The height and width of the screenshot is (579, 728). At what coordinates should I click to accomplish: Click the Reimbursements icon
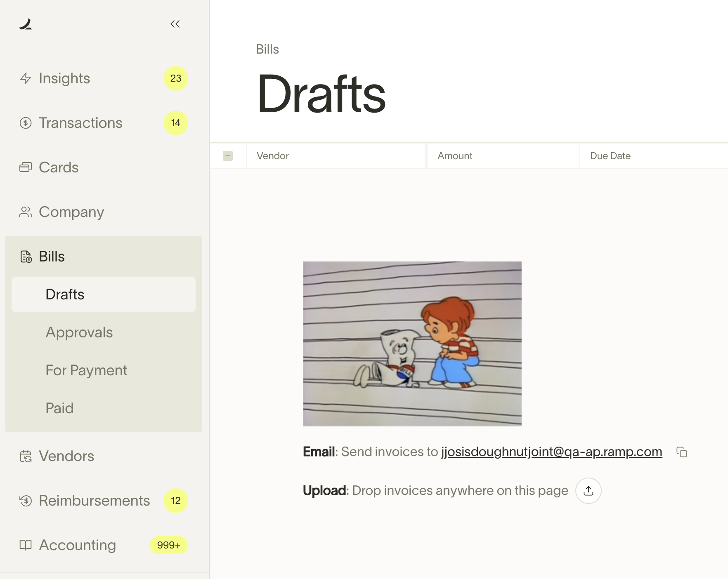tap(26, 501)
